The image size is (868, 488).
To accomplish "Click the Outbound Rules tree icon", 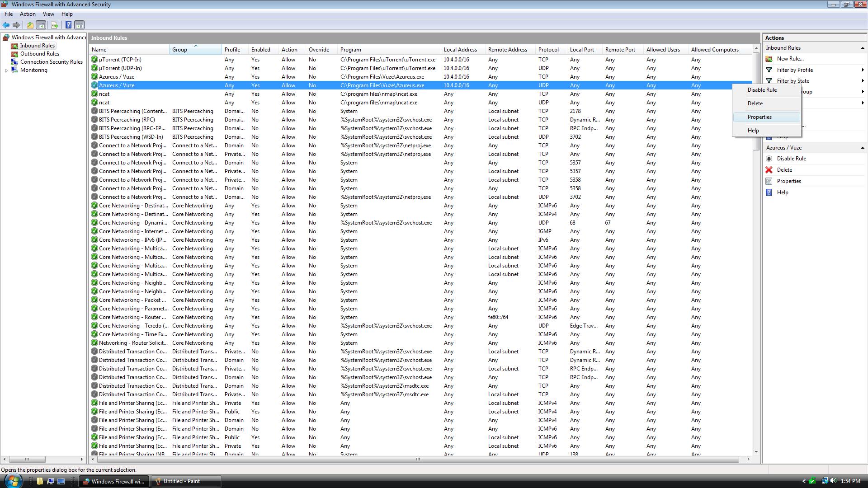I will [x=14, y=54].
